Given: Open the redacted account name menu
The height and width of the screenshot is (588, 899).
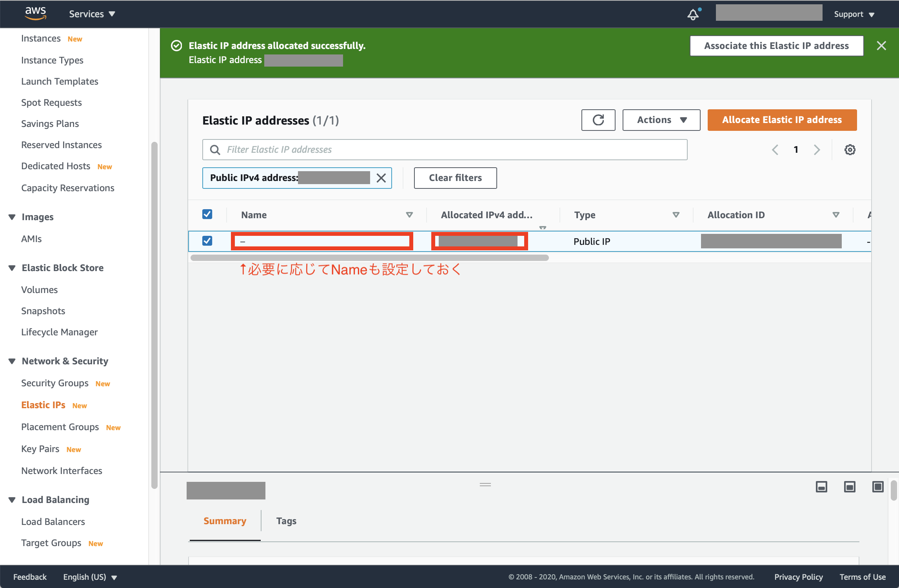Looking at the screenshot, I should (769, 13).
